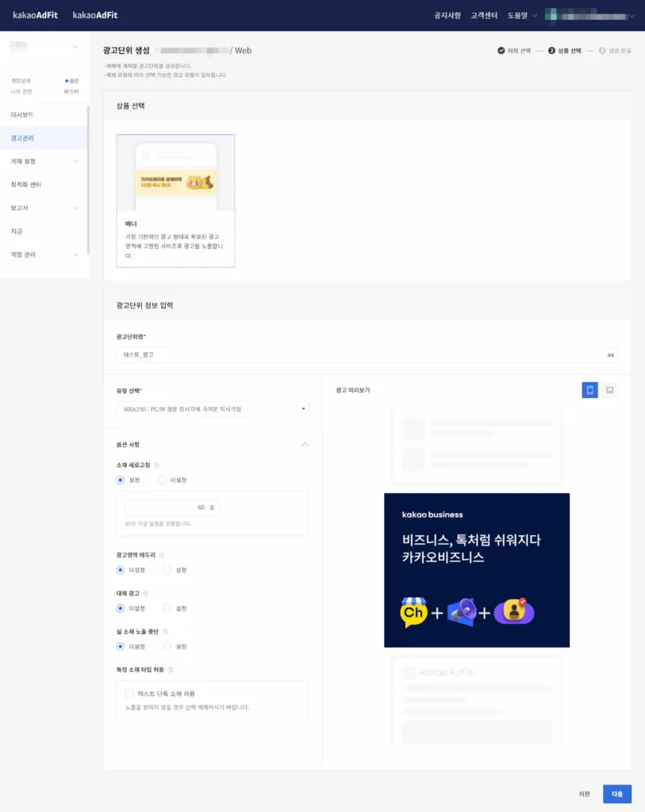Switch preview to PC view icon
The height and width of the screenshot is (812, 645).
(x=611, y=389)
